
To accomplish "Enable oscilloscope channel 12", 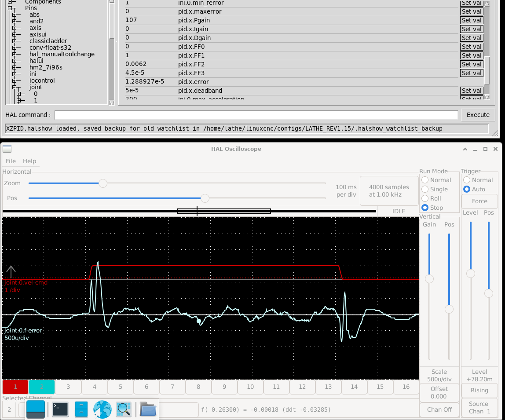I will click(x=302, y=387).
